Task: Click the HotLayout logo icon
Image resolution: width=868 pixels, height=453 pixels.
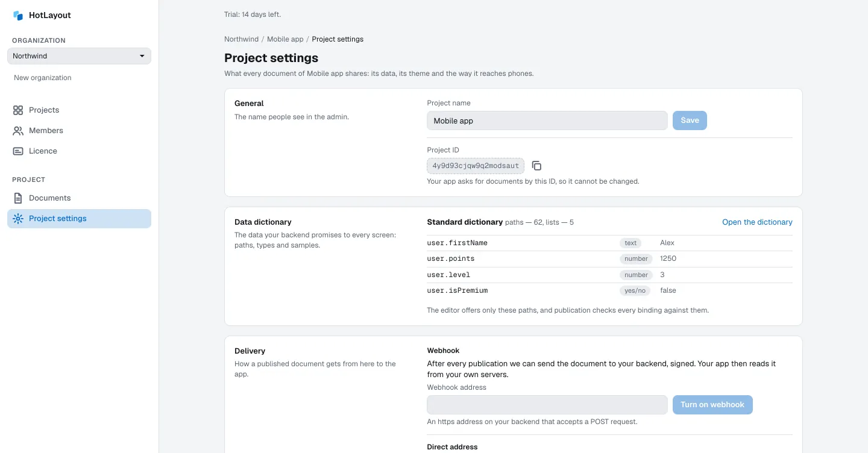Action: pyautogui.click(x=18, y=16)
